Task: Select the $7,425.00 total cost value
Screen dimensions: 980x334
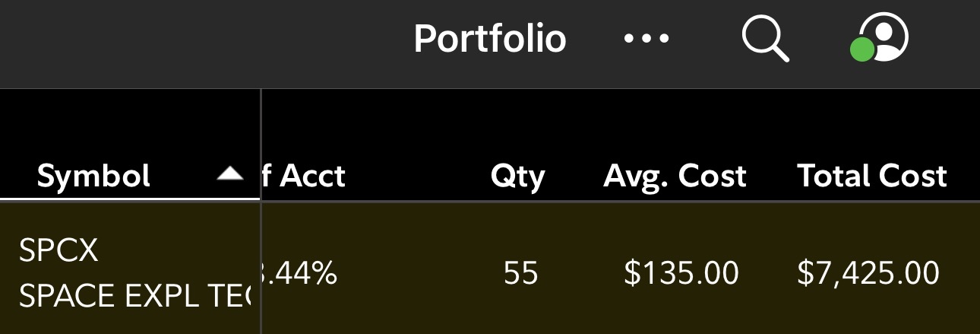Action: coord(868,273)
